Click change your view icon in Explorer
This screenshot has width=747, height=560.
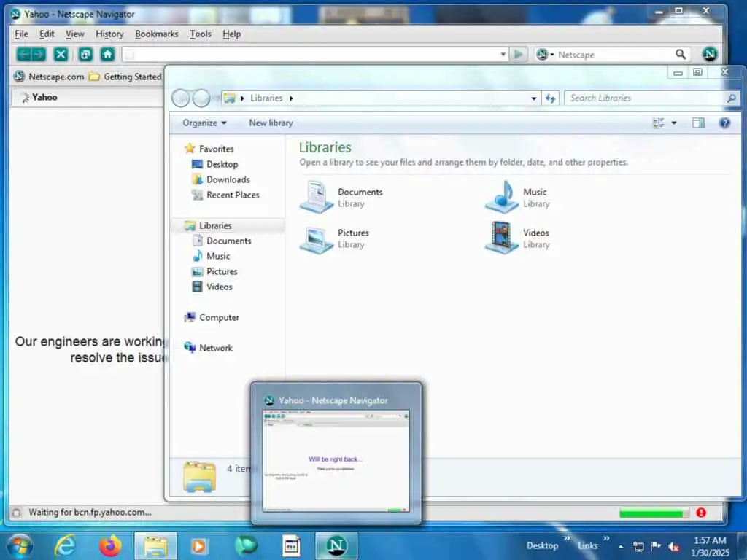tap(659, 122)
